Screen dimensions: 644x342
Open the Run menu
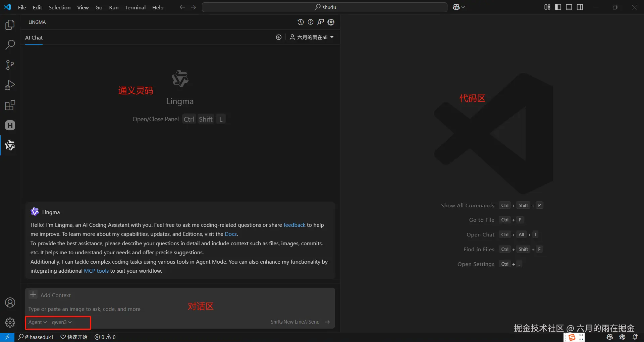tap(114, 7)
